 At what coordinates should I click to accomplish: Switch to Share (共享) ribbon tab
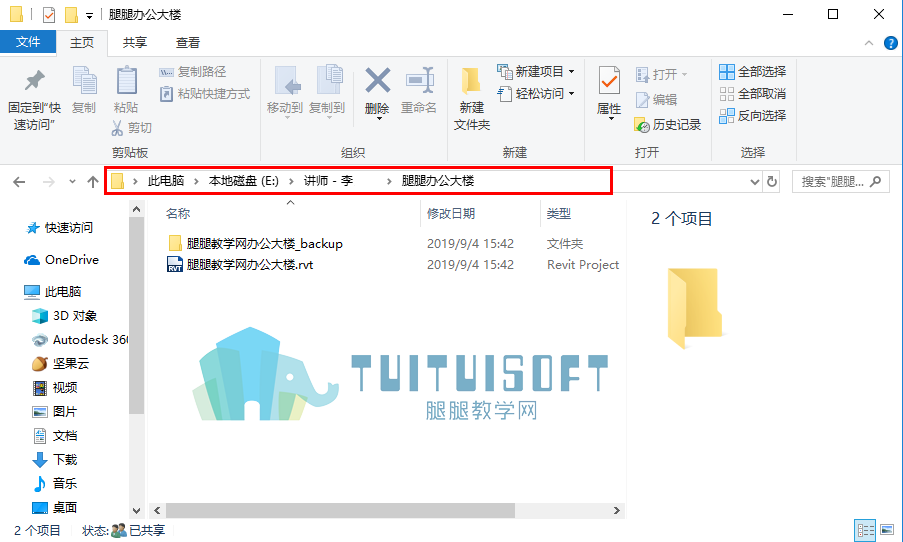coord(135,43)
